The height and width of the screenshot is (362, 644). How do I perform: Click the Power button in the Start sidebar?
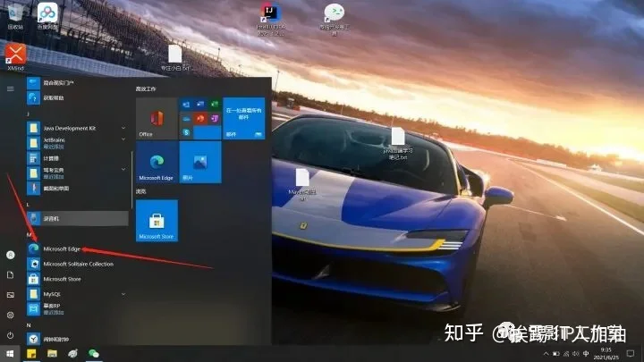(10, 335)
